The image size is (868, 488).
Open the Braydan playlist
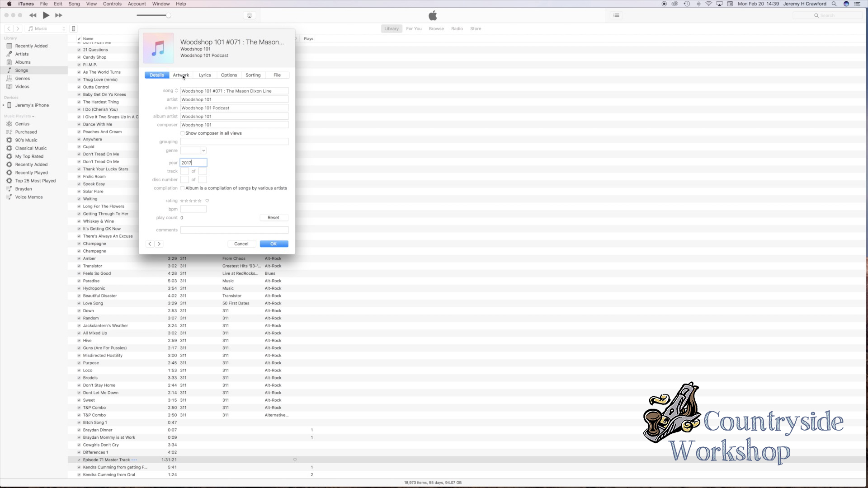click(24, 189)
